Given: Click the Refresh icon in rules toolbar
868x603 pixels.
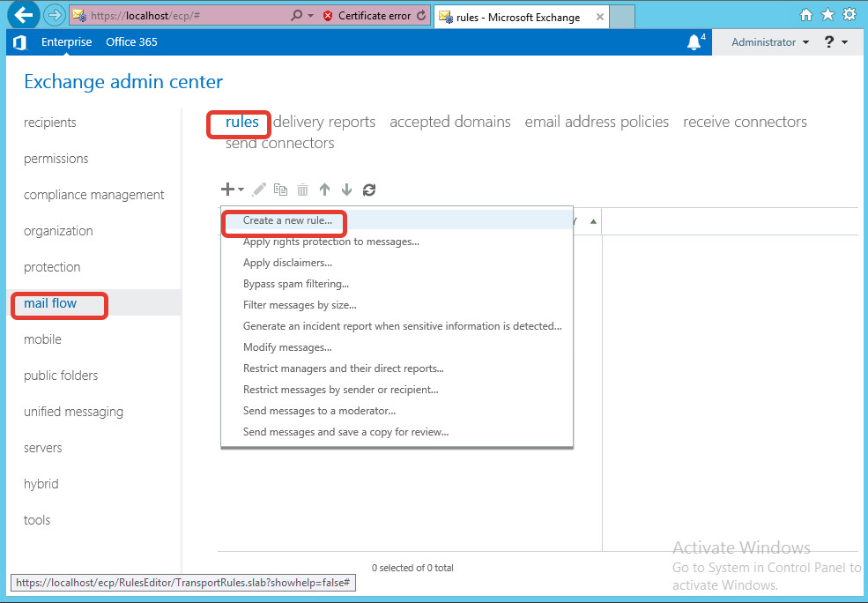Looking at the screenshot, I should pyautogui.click(x=369, y=190).
